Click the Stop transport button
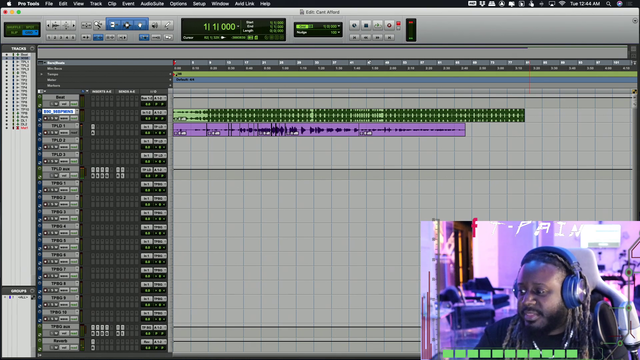This screenshot has height=360, width=640. pyautogui.click(x=366, y=25)
